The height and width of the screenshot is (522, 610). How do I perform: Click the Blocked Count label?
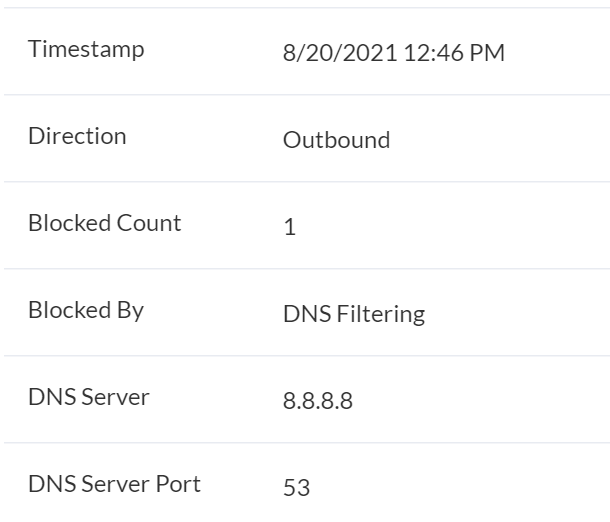click(x=104, y=223)
